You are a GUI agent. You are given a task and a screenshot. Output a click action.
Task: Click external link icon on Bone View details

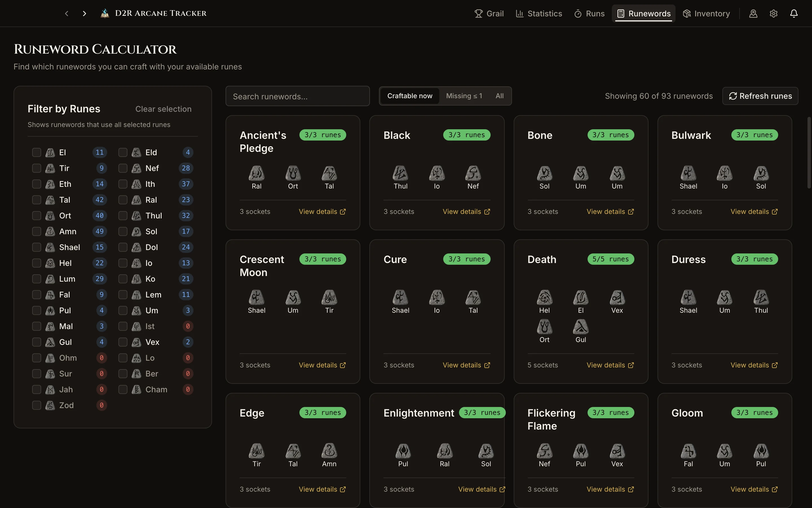(631, 212)
